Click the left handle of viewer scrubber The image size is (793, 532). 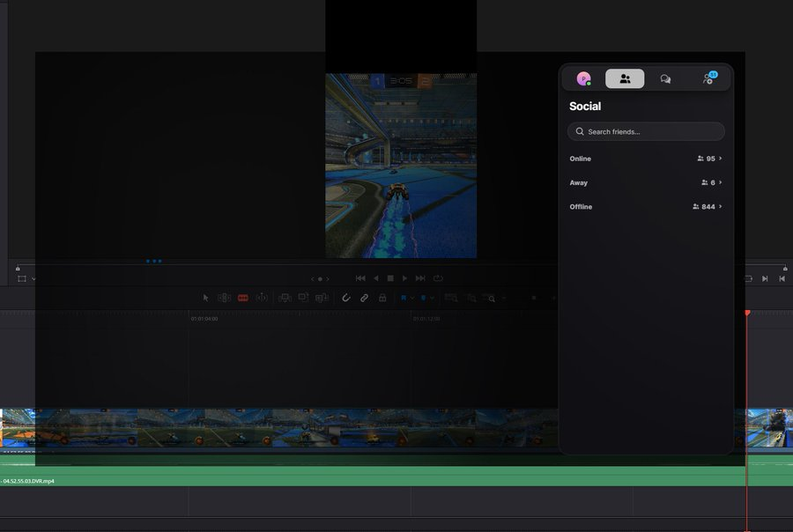[18, 268]
